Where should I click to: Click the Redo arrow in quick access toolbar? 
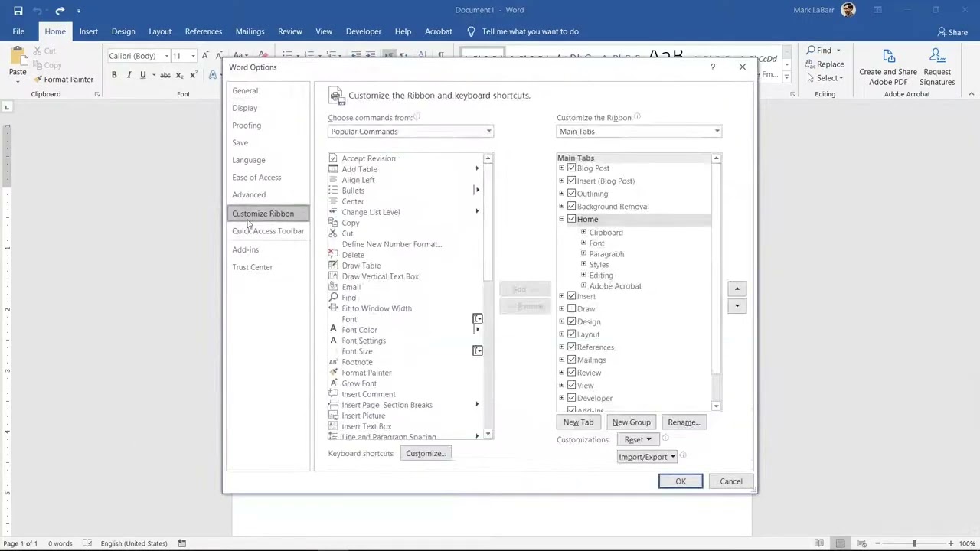pyautogui.click(x=60, y=10)
